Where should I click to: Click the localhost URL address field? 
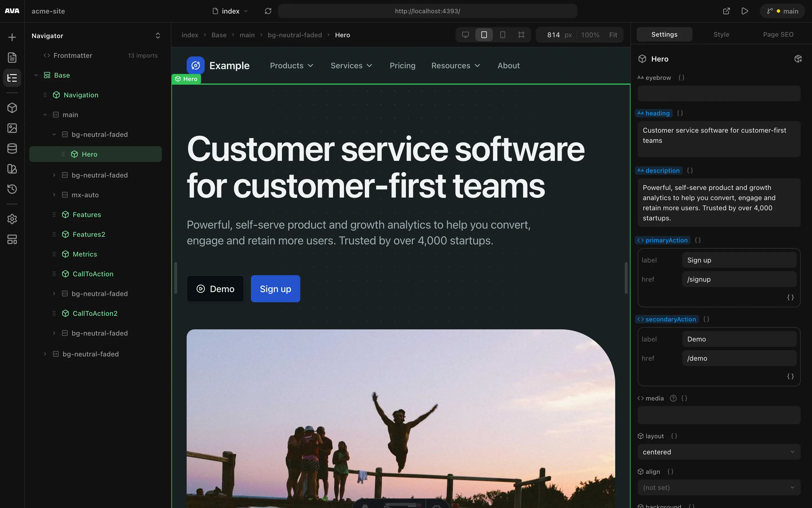coord(427,11)
